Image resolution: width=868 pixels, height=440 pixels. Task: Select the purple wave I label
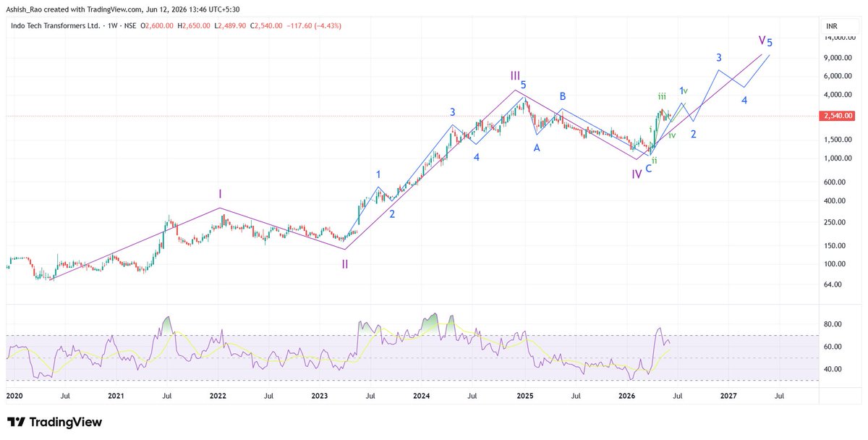click(221, 193)
